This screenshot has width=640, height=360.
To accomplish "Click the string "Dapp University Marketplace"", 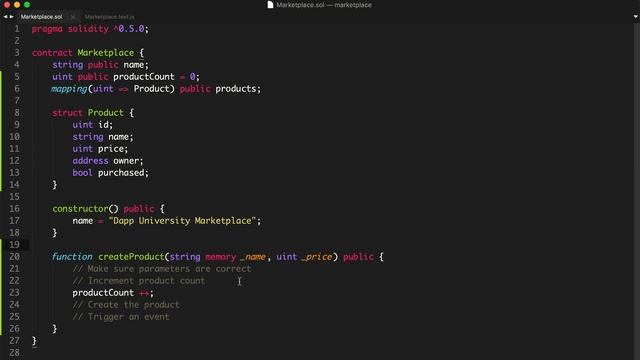I will click(x=182, y=221).
